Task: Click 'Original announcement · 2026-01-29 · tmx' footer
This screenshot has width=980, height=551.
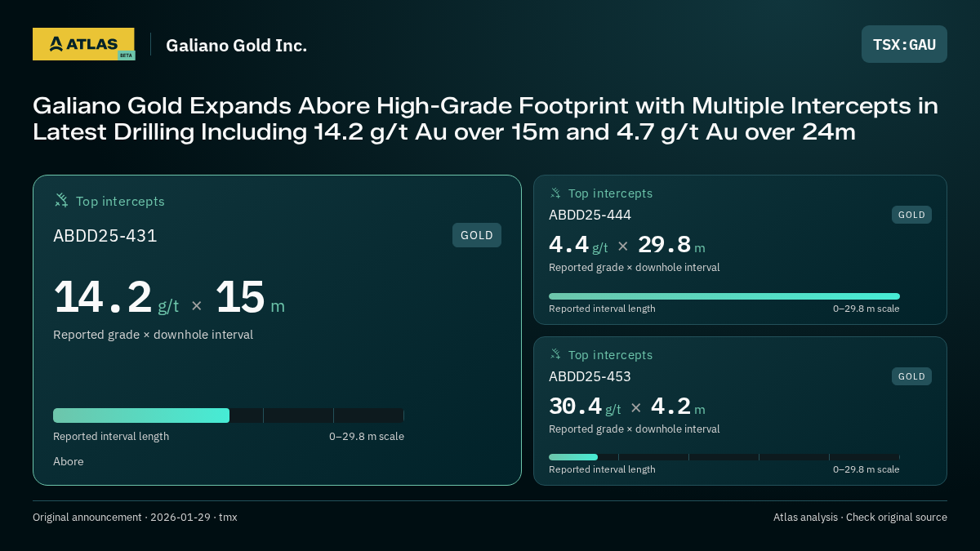Action: (x=135, y=518)
